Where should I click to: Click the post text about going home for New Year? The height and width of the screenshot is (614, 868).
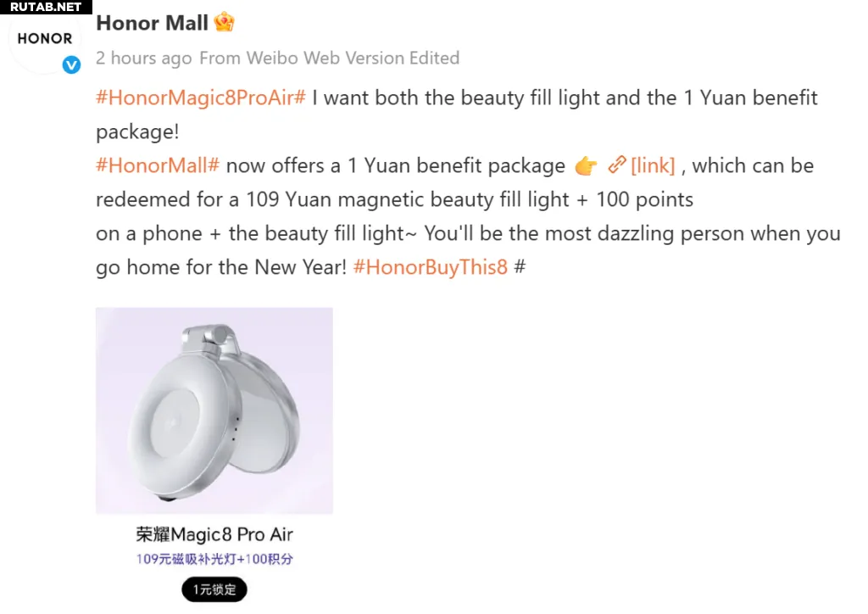click(221, 267)
